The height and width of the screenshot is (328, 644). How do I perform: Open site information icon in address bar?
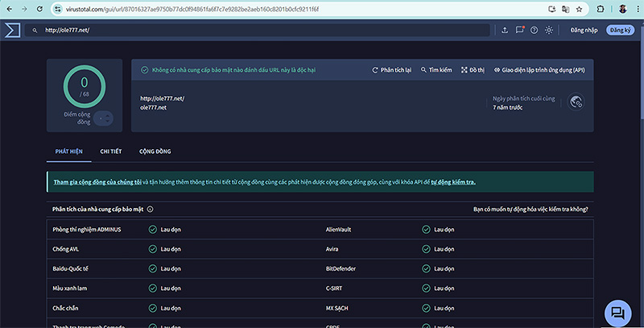click(x=58, y=9)
